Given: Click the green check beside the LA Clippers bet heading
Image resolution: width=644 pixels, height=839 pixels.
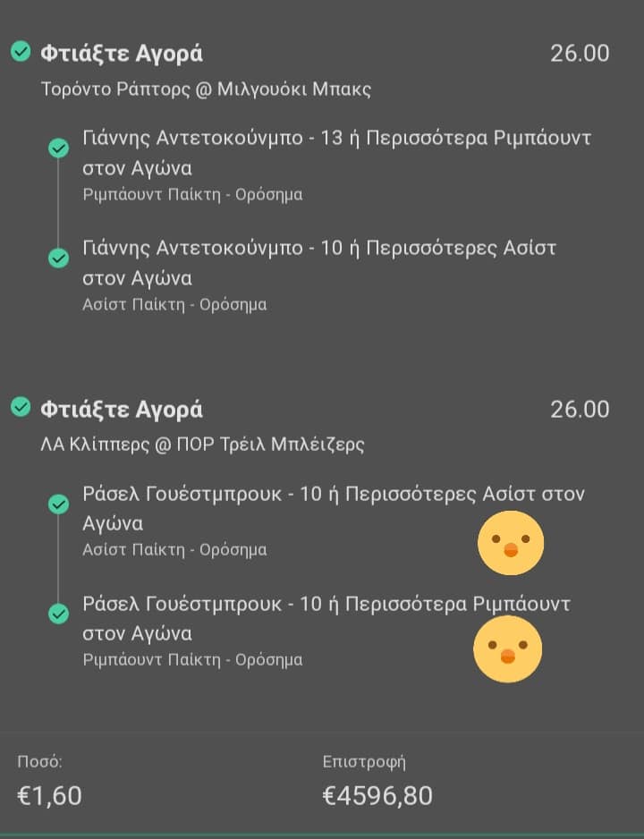Looking at the screenshot, I should click(x=20, y=408).
